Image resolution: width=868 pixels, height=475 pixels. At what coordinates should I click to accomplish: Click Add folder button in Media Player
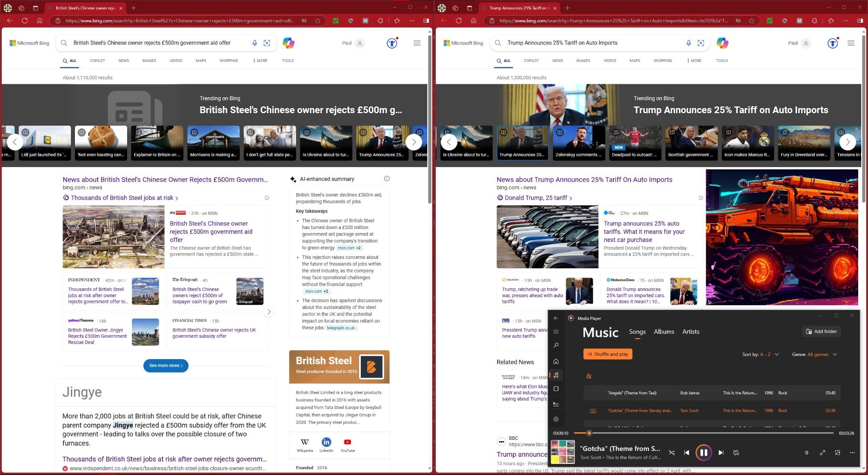pyautogui.click(x=821, y=332)
